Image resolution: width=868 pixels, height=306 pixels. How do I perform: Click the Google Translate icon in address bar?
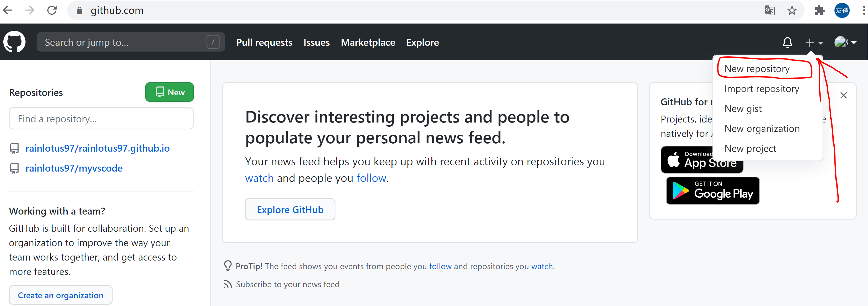pyautogui.click(x=770, y=11)
